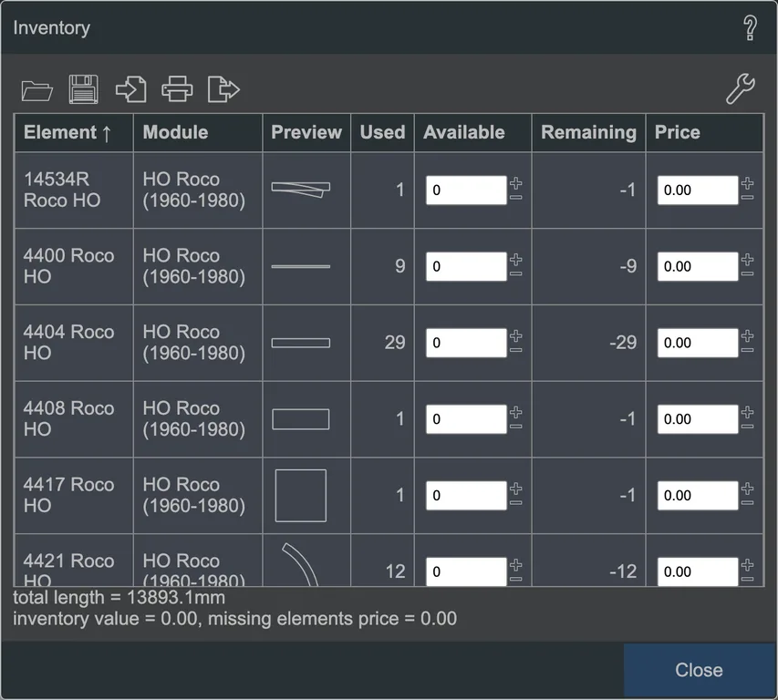Select the square preview for 4417 Roco
The image size is (778, 700).
click(x=301, y=495)
